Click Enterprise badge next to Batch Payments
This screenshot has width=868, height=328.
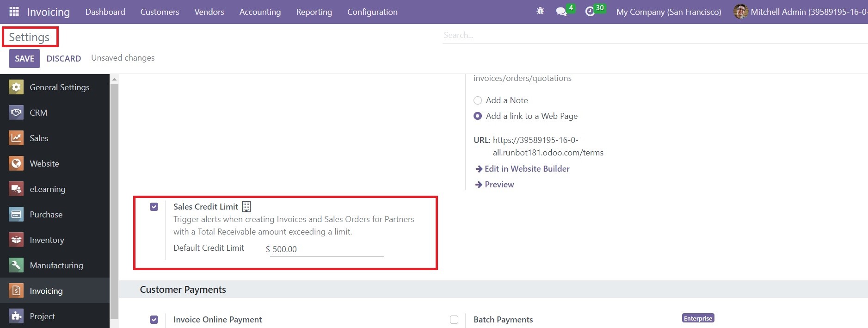click(698, 318)
